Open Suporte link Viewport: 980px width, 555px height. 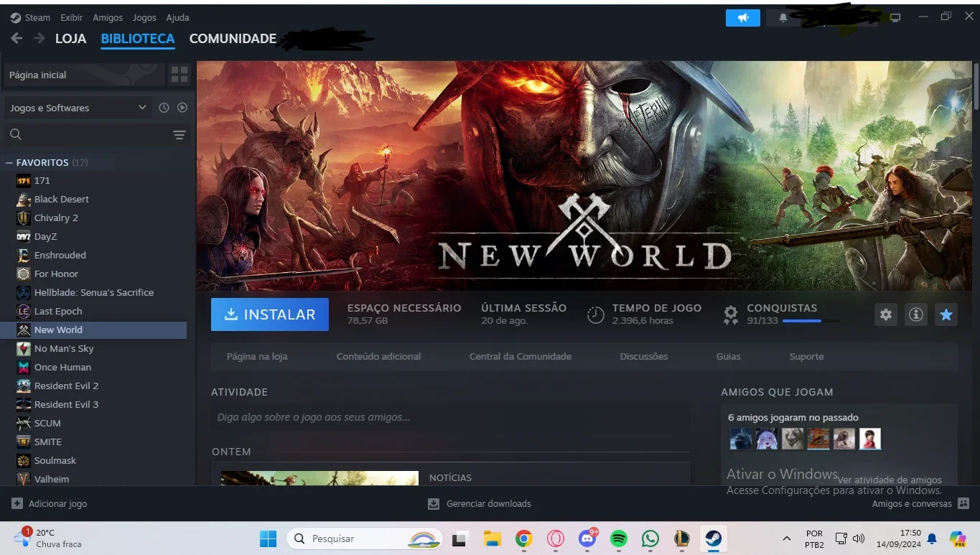[x=806, y=357]
